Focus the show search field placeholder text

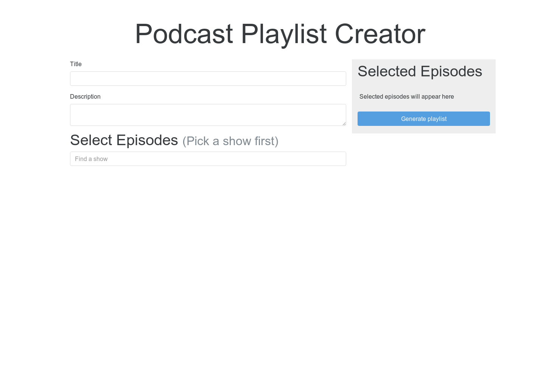tap(91, 159)
